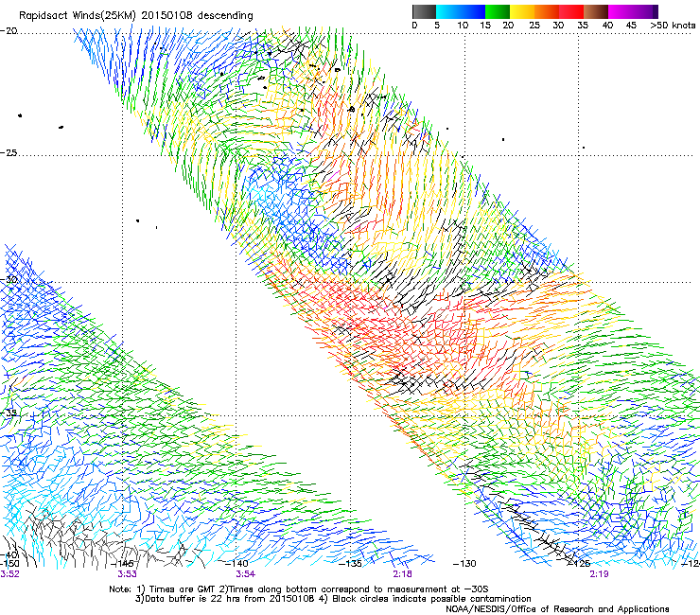Click the gray 0-5 knots color segment
The width and height of the screenshot is (700, 615).
coord(424,11)
